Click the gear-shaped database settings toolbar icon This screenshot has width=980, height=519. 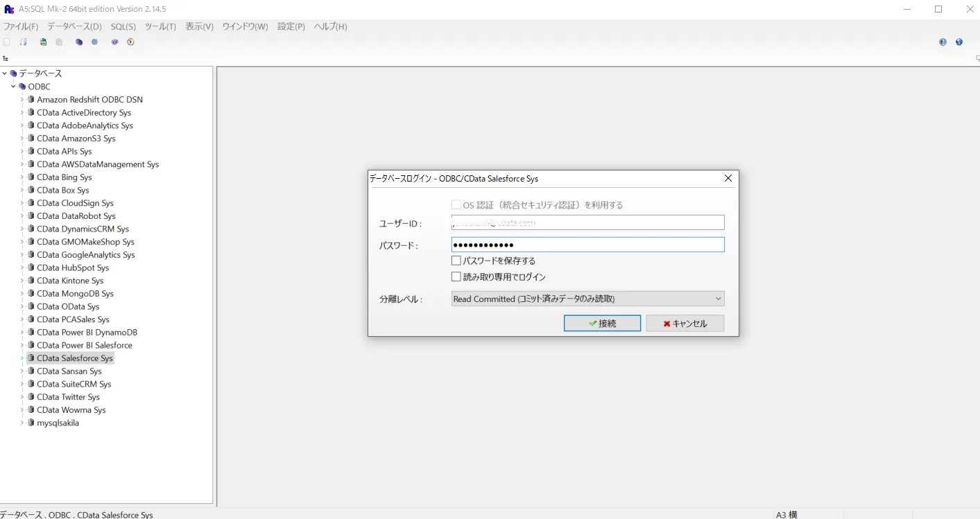(x=94, y=42)
